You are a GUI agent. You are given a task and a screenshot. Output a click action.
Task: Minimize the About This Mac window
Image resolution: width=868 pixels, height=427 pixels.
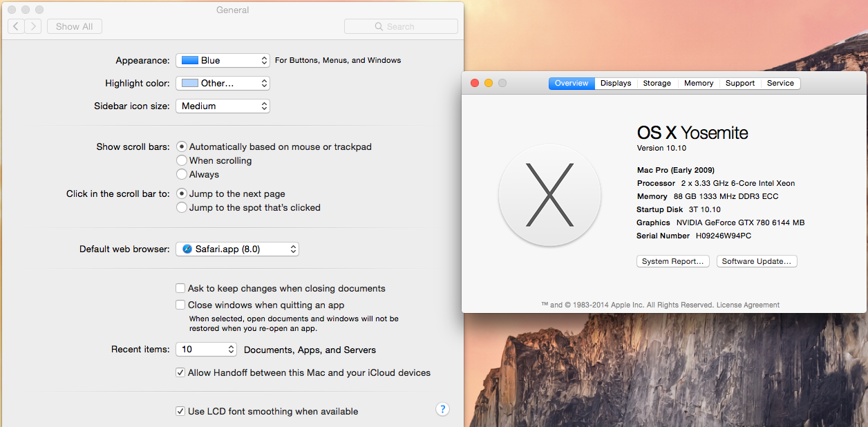click(489, 83)
